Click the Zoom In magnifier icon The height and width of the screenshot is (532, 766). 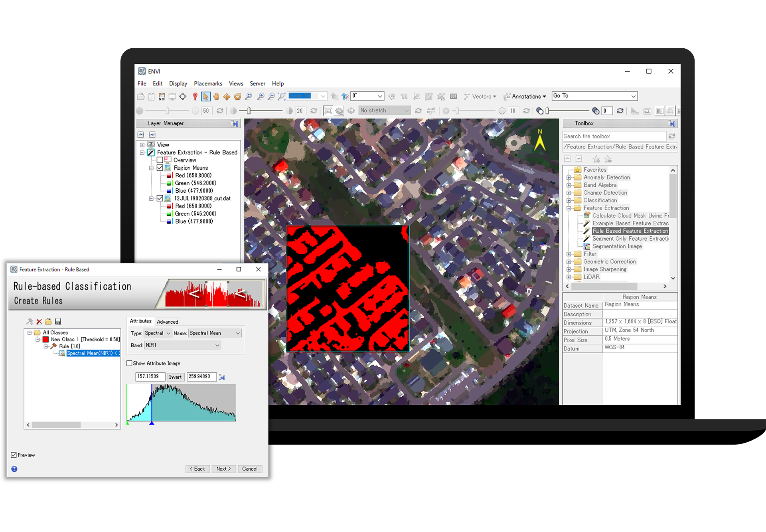tap(261, 96)
